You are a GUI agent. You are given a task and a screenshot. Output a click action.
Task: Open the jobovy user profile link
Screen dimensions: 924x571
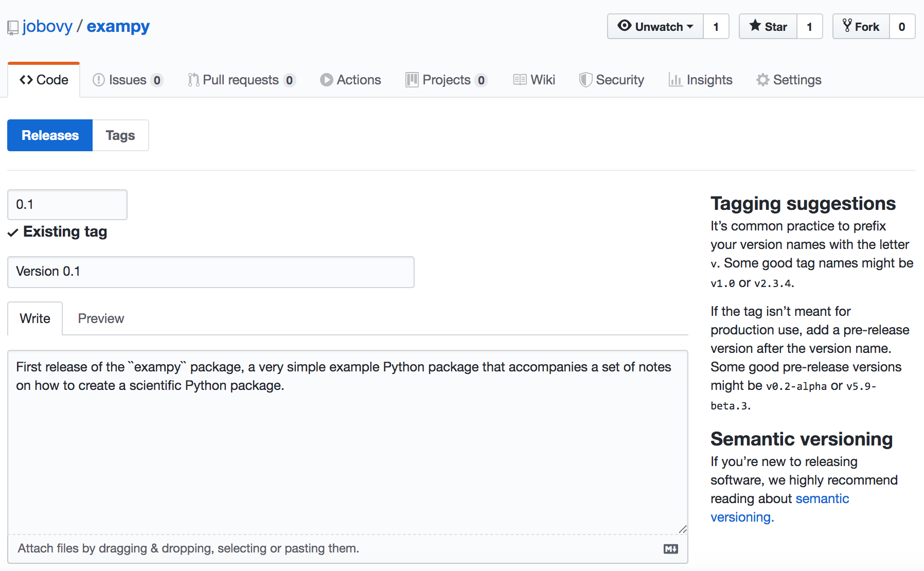[47, 26]
